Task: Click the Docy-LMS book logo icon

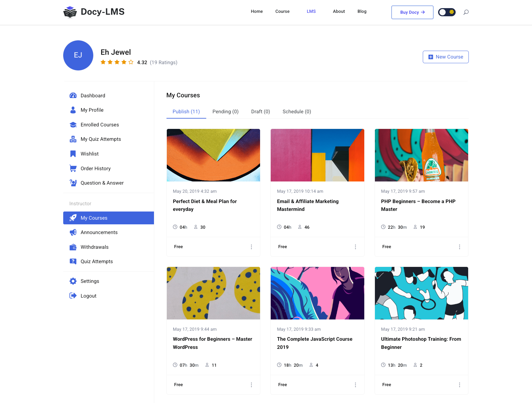Action: [x=70, y=12]
